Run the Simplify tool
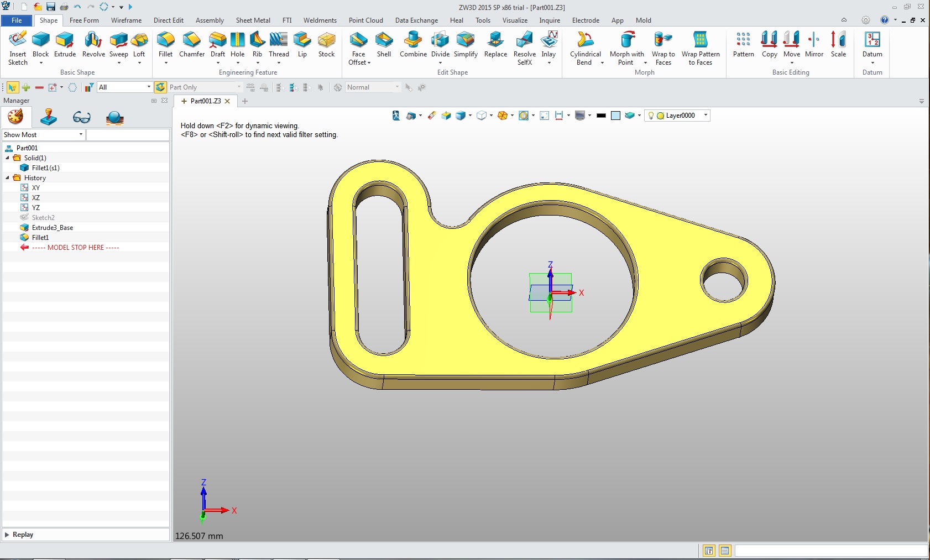 [x=466, y=44]
